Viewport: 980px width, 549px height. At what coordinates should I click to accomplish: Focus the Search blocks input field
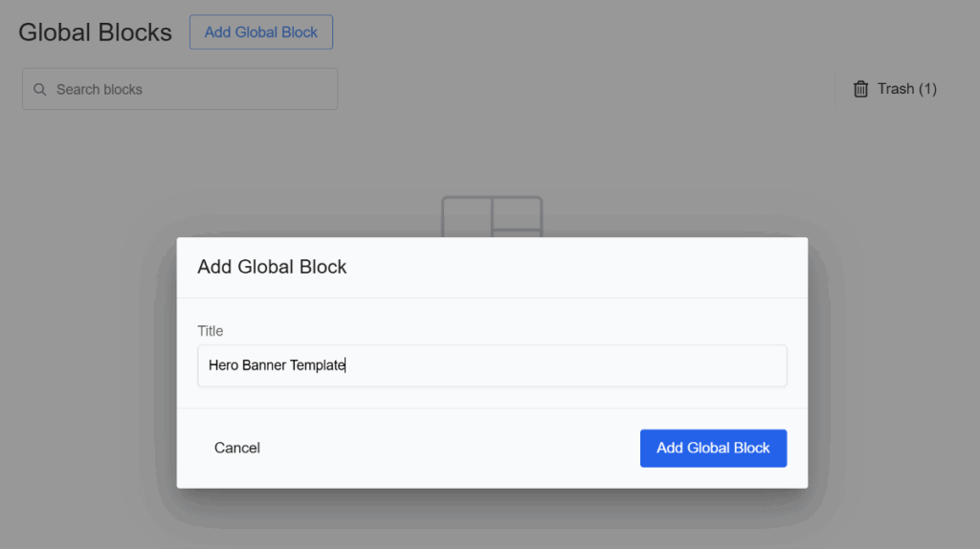[x=191, y=89]
